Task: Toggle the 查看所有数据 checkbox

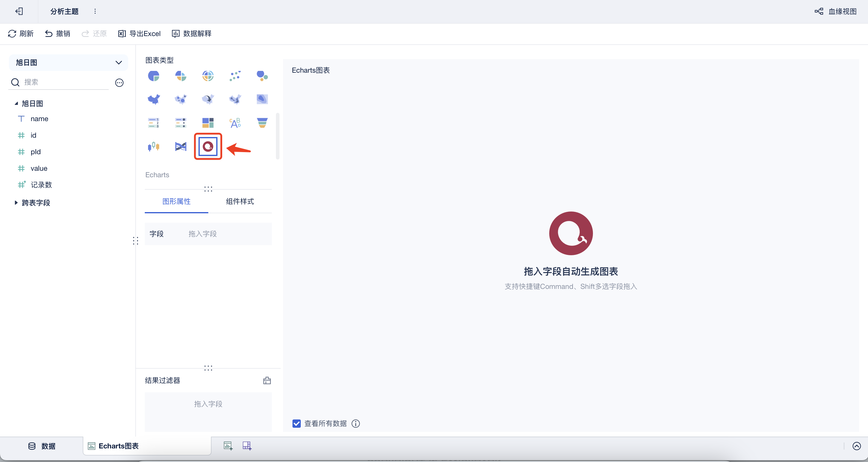Action: coord(297,423)
